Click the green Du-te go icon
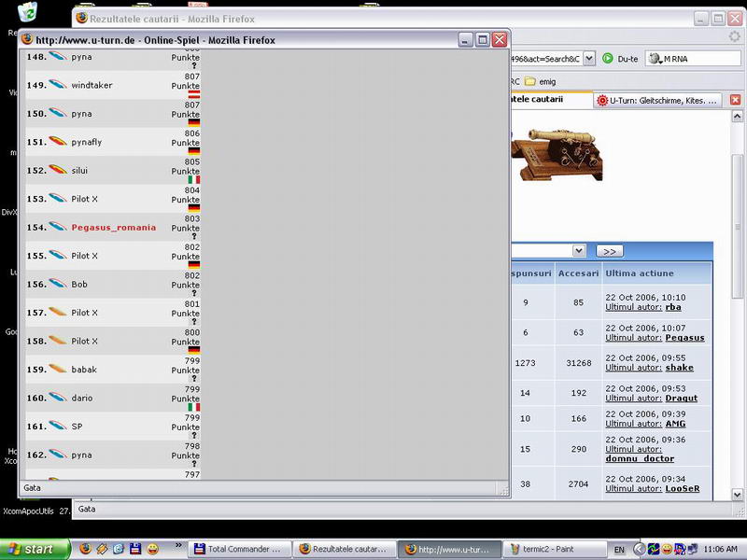 pos(608,59)
